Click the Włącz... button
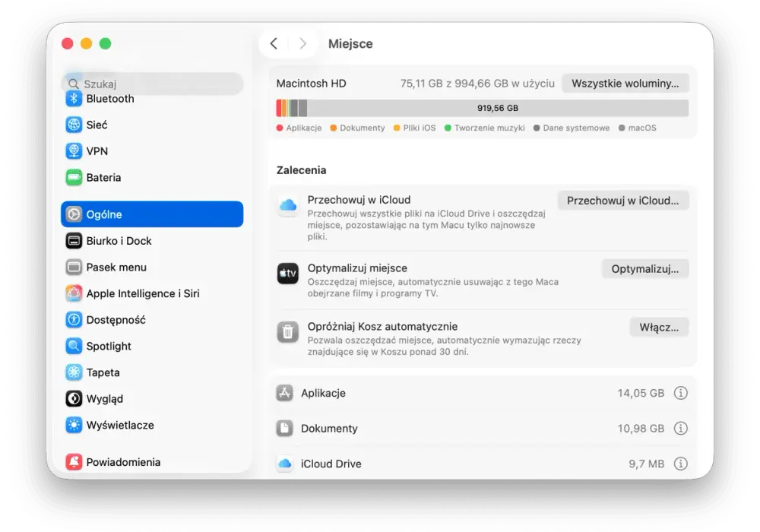This screenshot has width=760, height=532. click(x=659, y=328)
